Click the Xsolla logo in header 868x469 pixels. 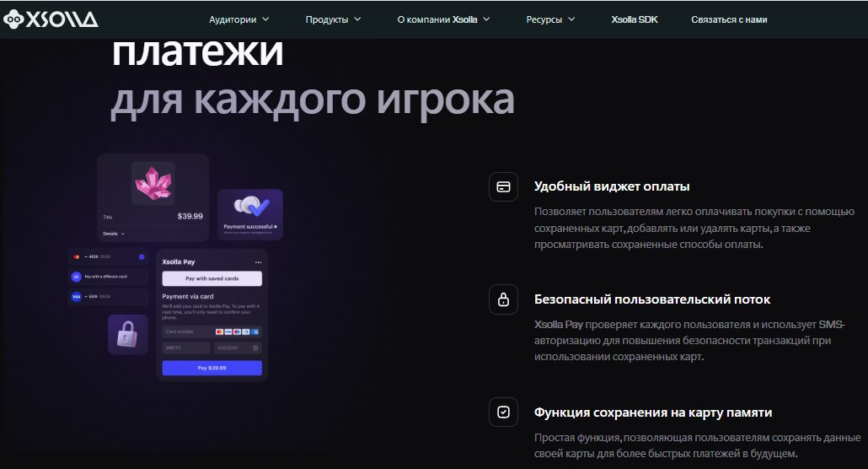[x=51, y=19]
